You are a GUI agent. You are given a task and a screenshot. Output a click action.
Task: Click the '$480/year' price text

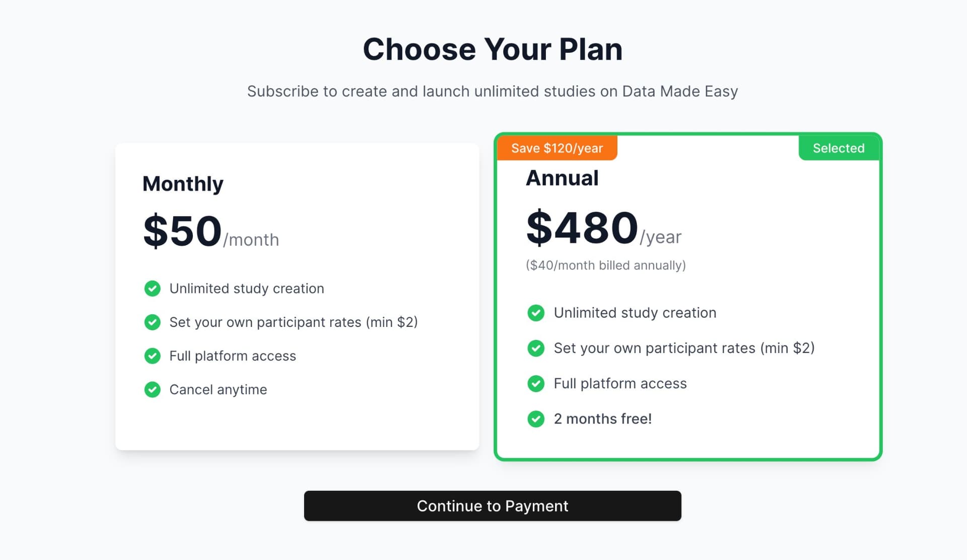[603, 228]
